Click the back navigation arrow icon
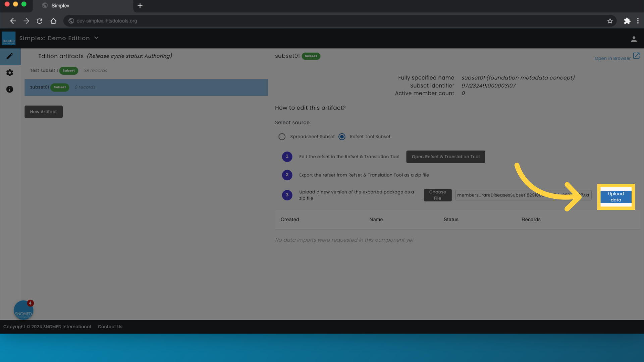644x362 pixels. pos(12,21)
